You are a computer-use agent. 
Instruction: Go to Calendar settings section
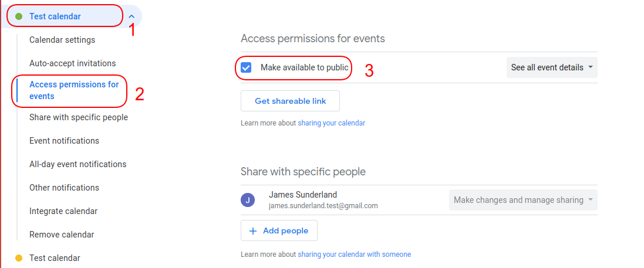click(62, 40)
